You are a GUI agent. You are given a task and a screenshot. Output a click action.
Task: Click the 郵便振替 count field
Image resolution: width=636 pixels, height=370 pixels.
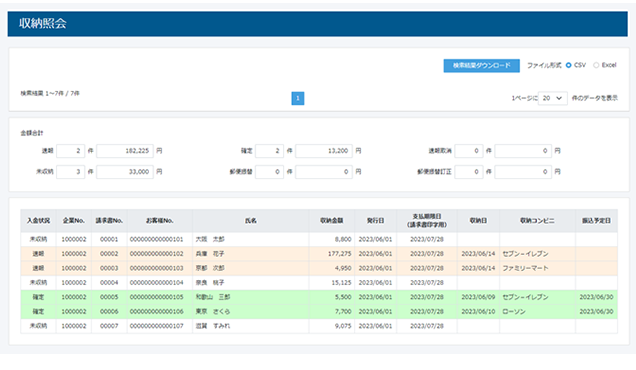[269, 172]
